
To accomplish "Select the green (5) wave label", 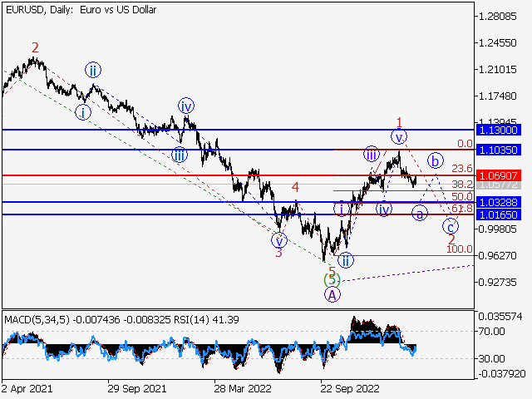I will point(332,280).
